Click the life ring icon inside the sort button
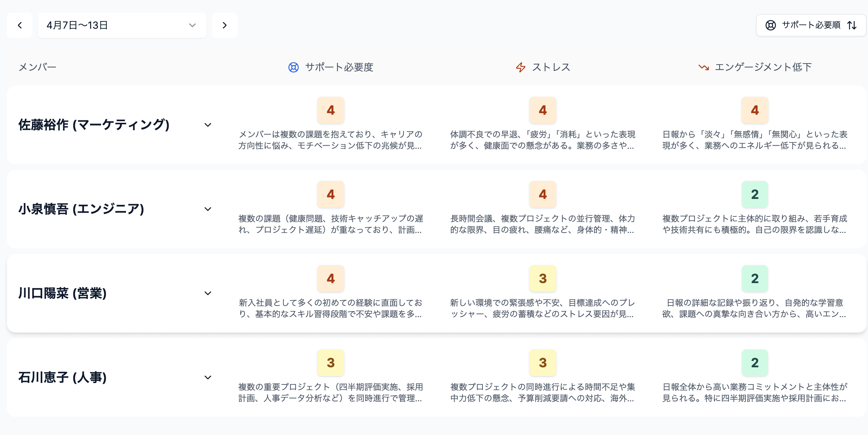The image size is (868, 435). (x=770, y=25)
